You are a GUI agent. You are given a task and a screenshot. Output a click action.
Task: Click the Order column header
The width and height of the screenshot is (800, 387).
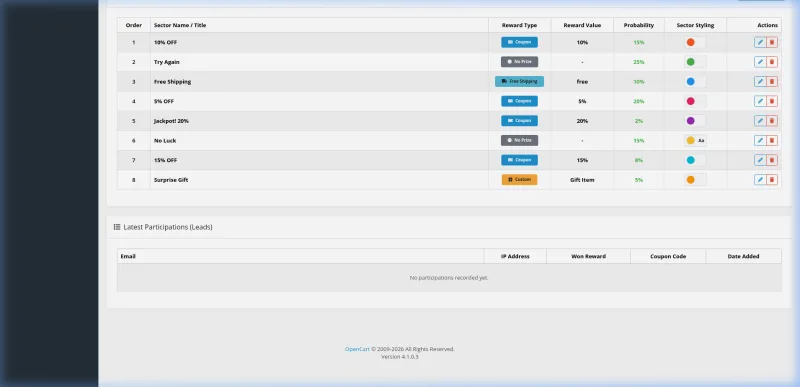point(134,25)
